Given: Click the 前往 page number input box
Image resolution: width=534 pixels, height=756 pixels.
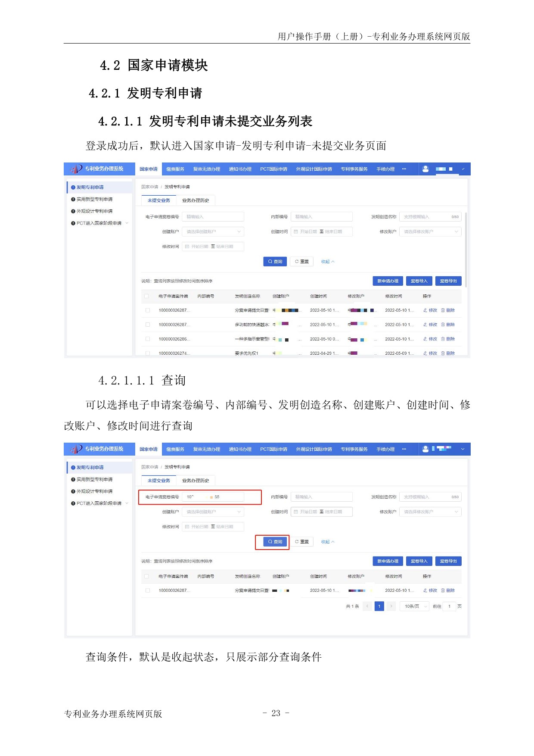Looking at the screenshot, I should (449, 606).
